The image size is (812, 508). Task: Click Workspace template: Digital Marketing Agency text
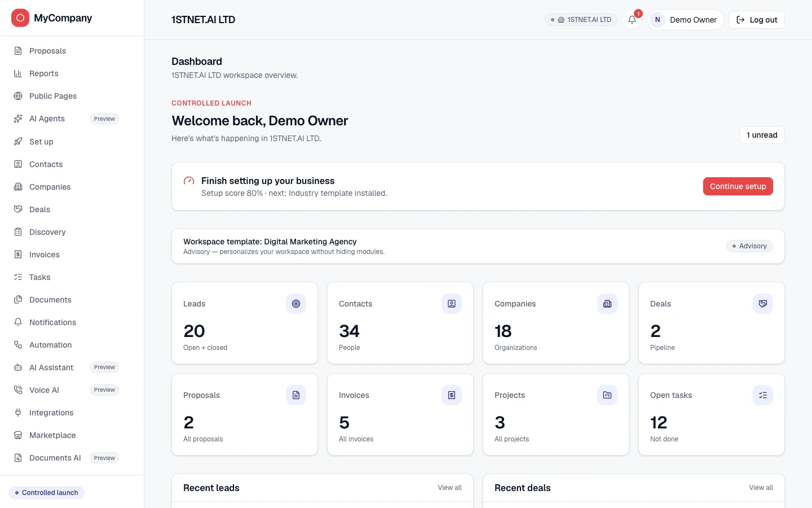(270, 242)
